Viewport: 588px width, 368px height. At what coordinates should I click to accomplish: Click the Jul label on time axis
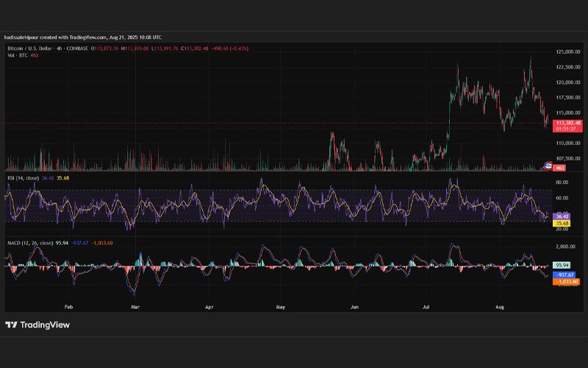(426, 307)
